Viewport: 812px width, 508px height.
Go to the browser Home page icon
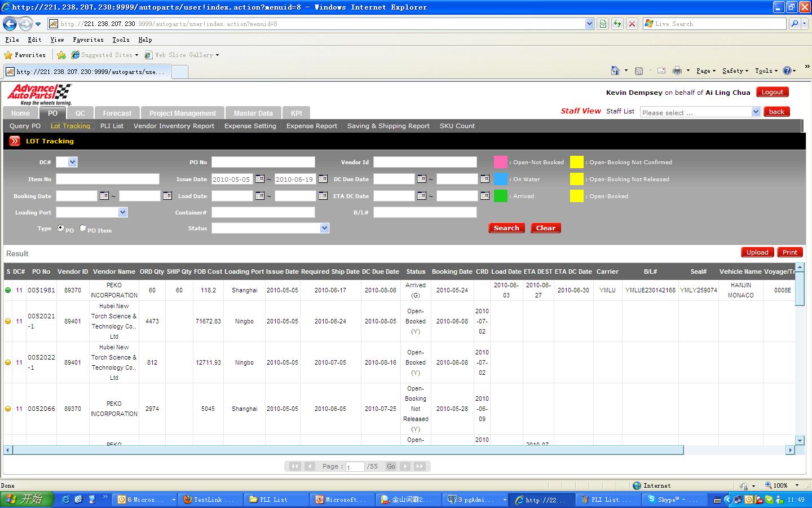[615, 71]
